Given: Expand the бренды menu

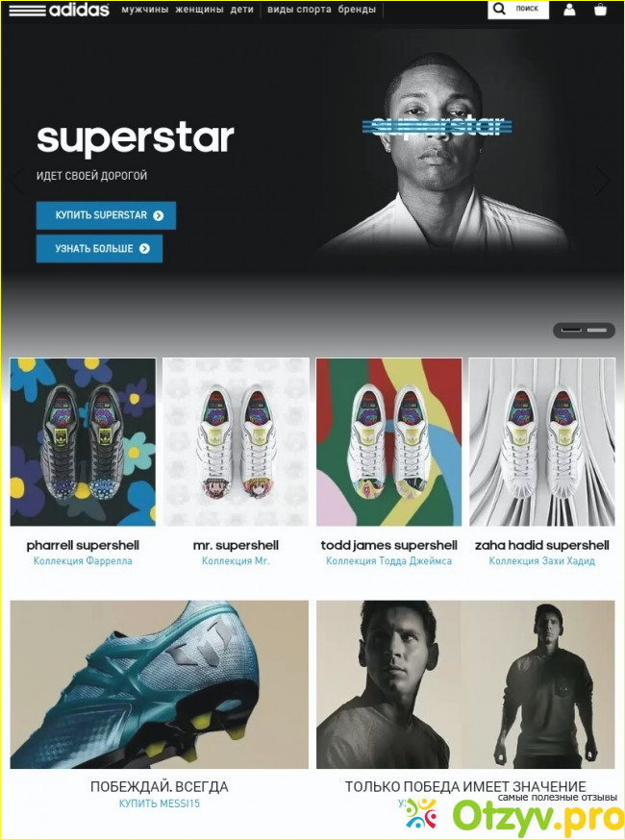Looking at the screenshot, I should 357,9.
